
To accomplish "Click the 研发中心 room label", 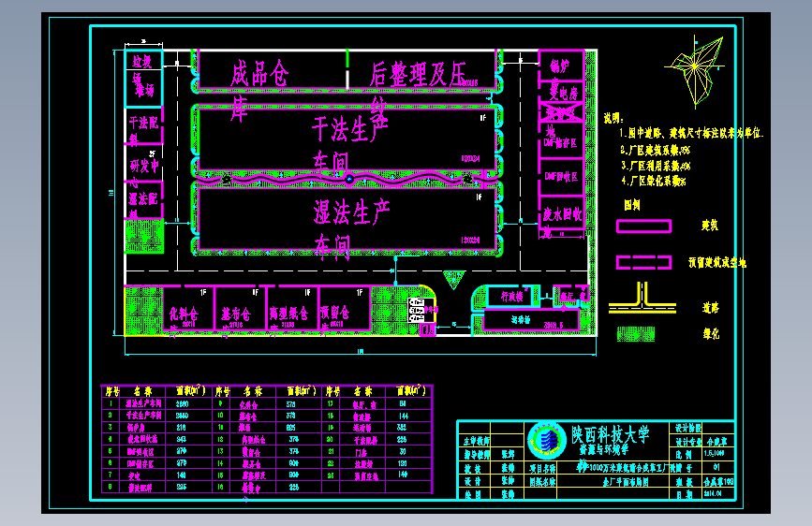I will [144, 173].
